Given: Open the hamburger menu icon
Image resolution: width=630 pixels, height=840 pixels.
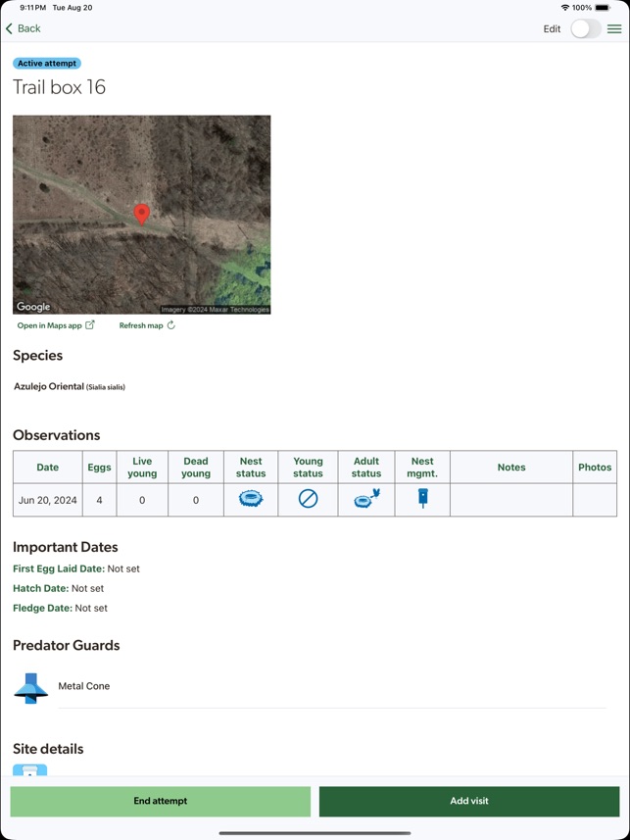Looking at the screenshot, I should coord(614,29).
